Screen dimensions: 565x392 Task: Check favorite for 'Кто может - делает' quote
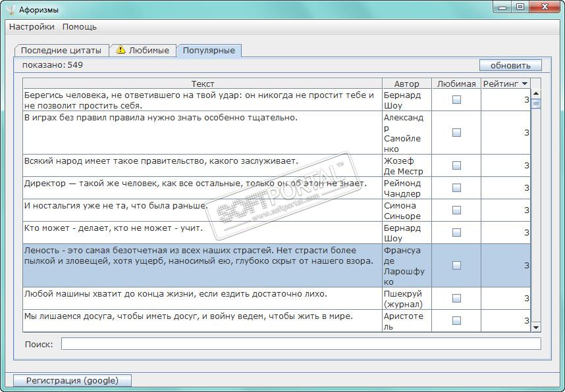point(456,232)
